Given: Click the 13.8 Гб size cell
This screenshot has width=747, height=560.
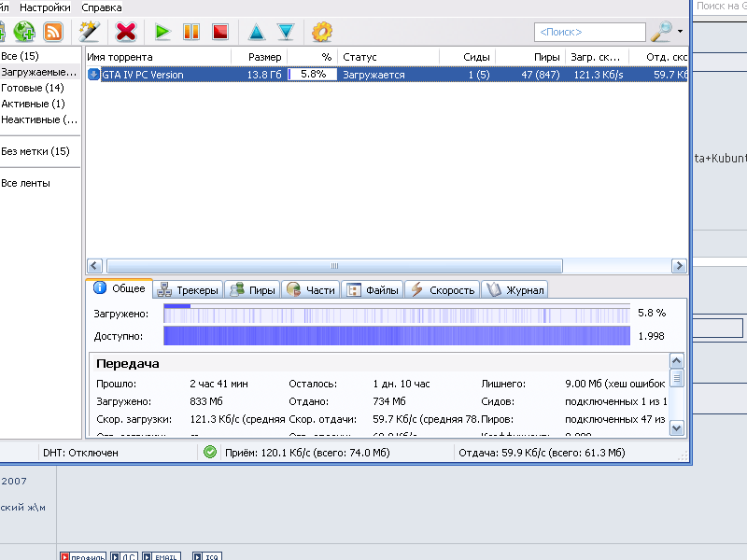Looking at the screenshot, I should [264, 75].
